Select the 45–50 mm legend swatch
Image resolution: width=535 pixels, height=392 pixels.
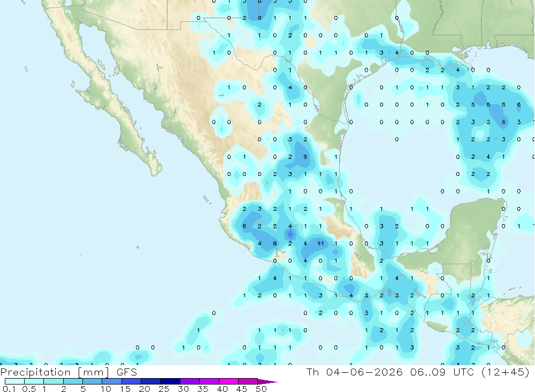point(248,381)
